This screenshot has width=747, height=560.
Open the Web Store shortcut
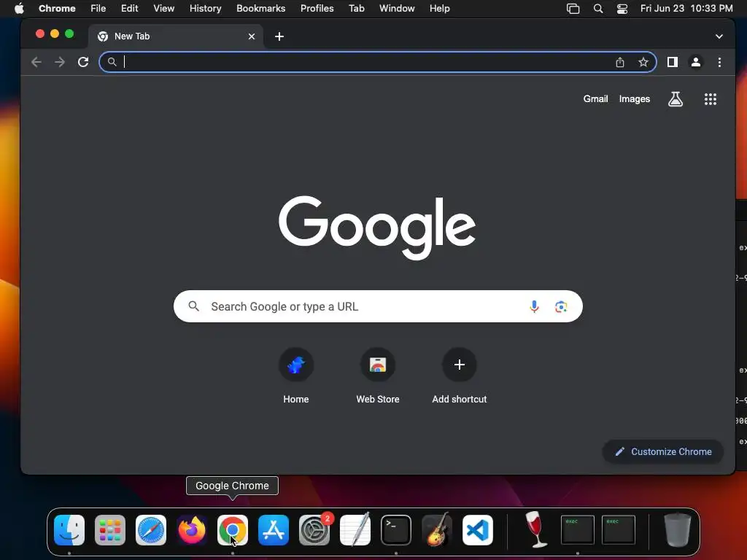pos(378,376)
